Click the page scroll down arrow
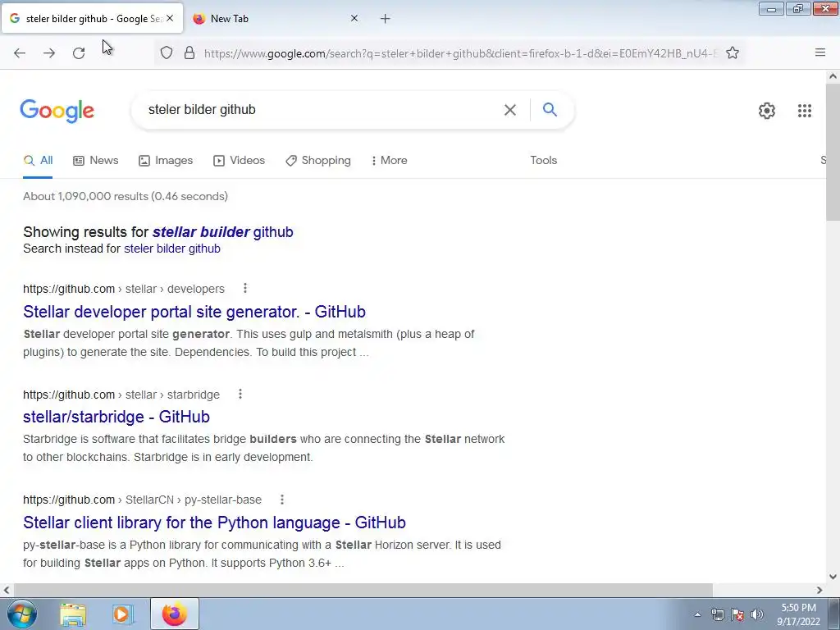 [833, 577]
